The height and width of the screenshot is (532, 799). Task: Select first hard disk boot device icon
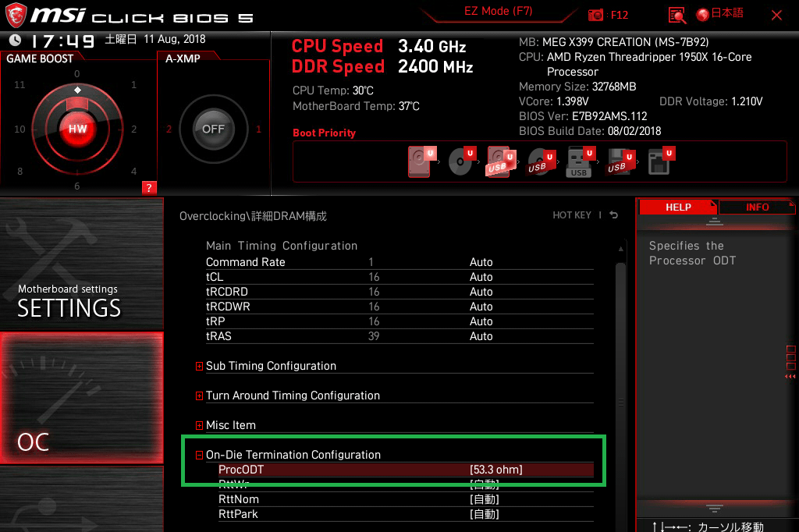[422, 162]
